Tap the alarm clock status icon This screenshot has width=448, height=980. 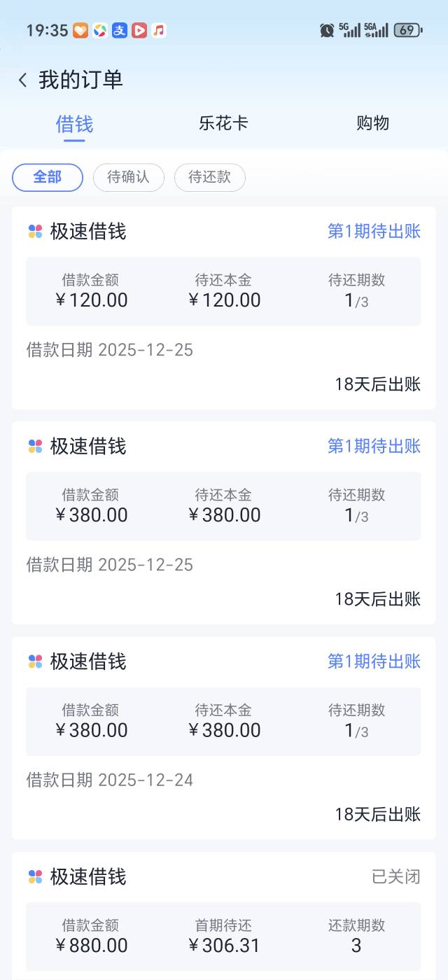(327, 30)
